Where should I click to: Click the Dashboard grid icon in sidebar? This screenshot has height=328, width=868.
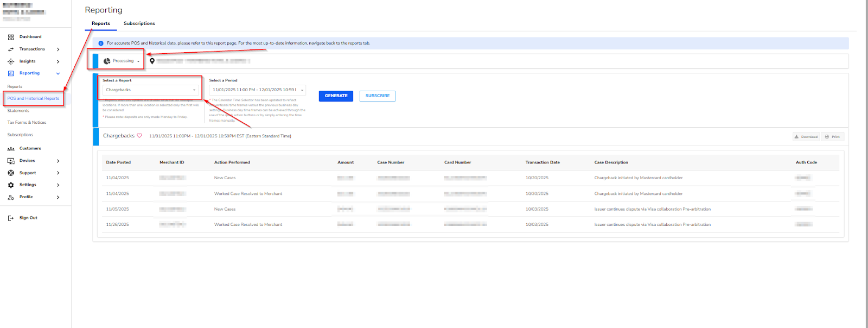pos(11,37)
